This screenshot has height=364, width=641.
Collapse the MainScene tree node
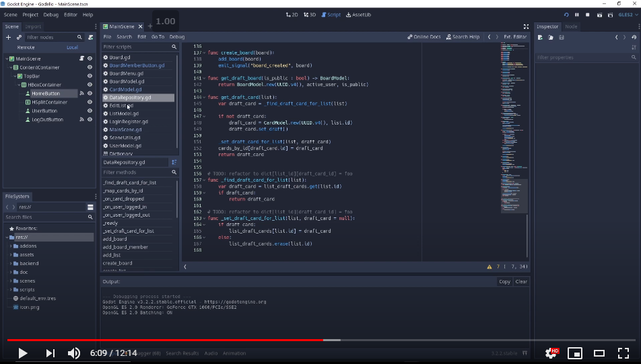click(7, 59)
